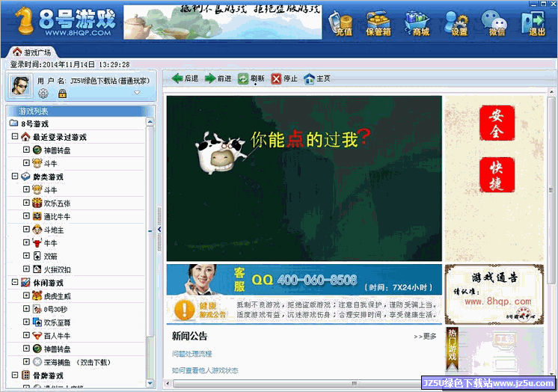Click the 牌类游戏 category label
558x392 pixels.
48,177
